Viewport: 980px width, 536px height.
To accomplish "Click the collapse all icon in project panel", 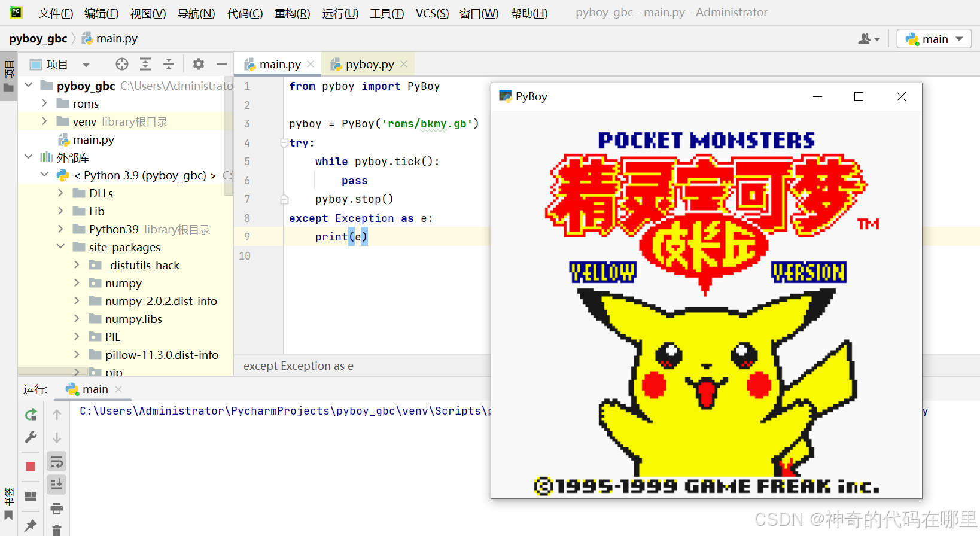I will 169,64.
